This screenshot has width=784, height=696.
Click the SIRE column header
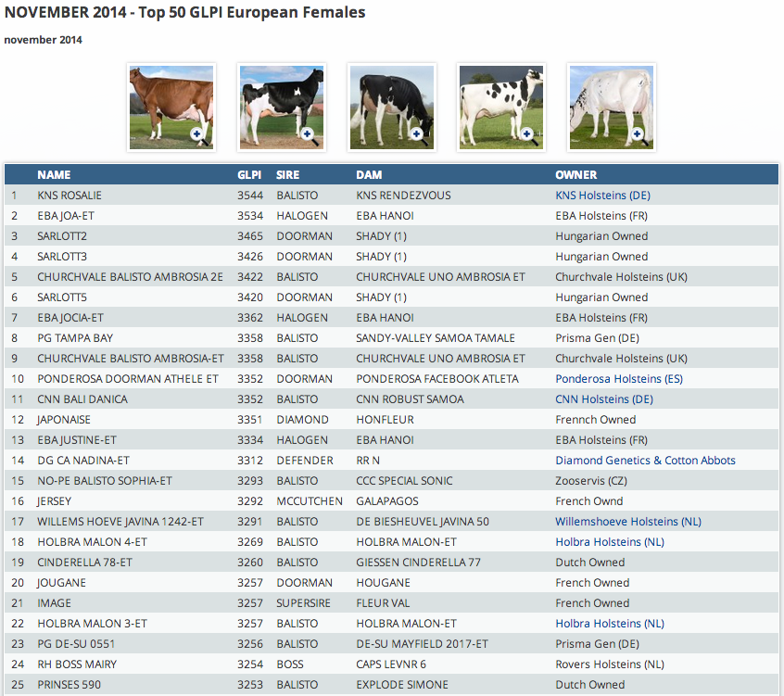click(x=288, y=175)
